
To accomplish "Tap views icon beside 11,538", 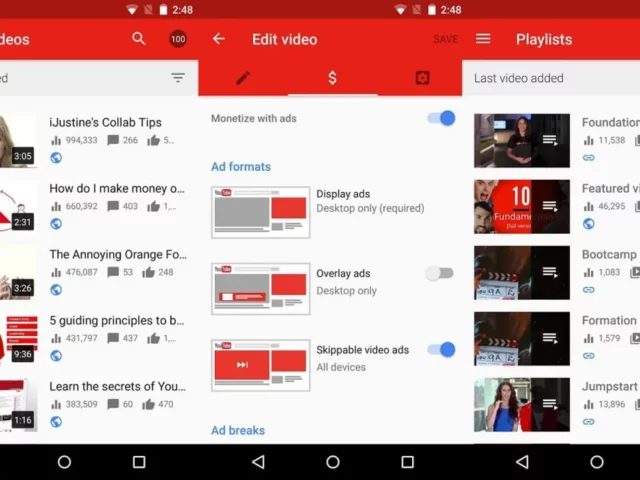I will coord(589,140).
